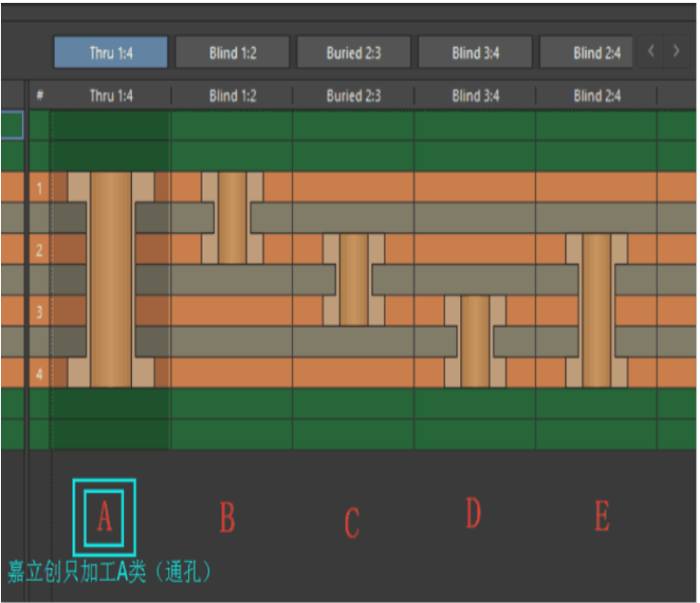Screen dimensions: 700x603
Task: Switch to the Buried 2:3 via type
Action: (353, 53)
